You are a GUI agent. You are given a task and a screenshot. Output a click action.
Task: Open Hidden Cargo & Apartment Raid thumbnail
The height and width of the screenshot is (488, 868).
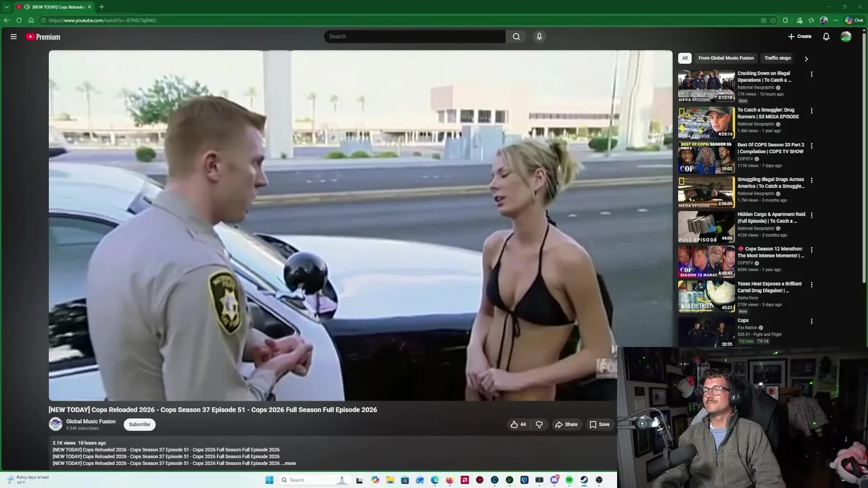click(706, 227)
